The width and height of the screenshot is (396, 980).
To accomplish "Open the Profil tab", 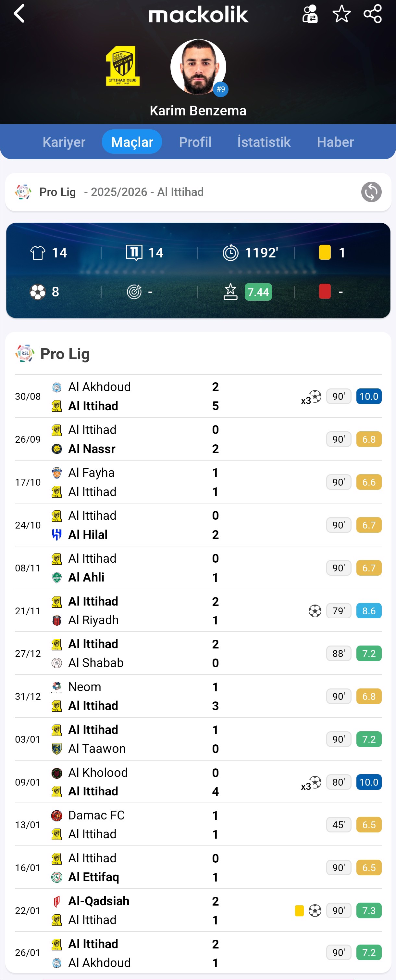I will click(195, 142).
